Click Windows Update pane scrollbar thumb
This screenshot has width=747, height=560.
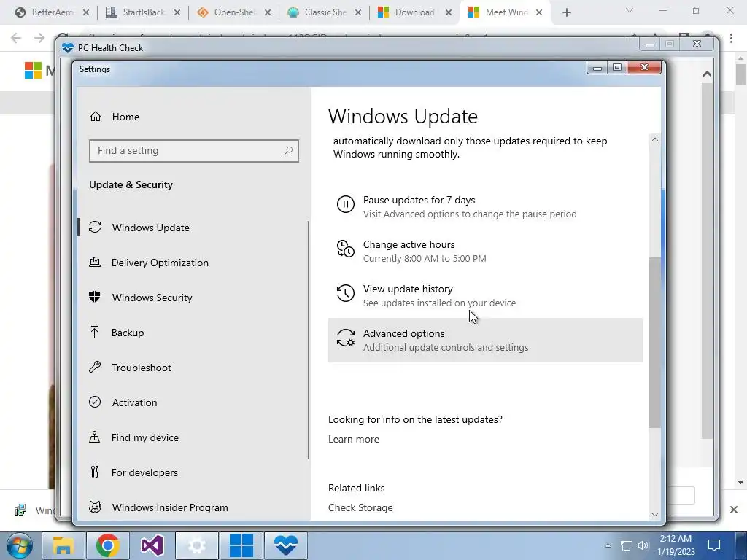(x=655, y=342)
